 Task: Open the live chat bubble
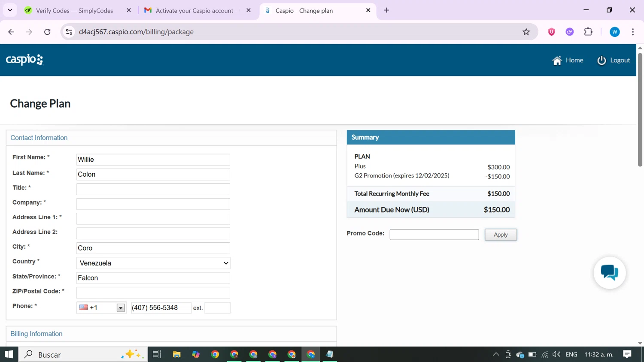610,272
